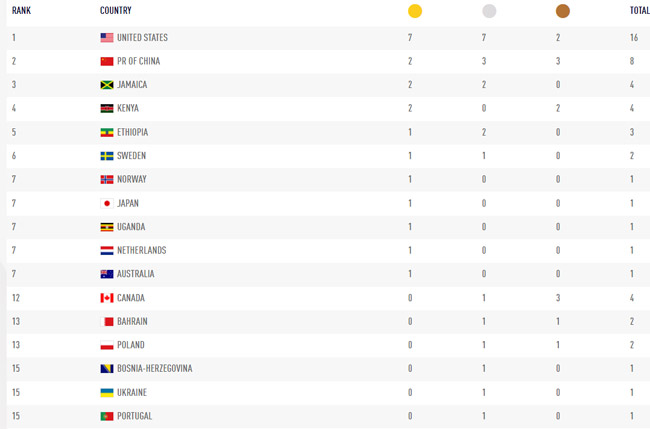Open the Netherlands country link
The width and height of the screenshot is (650, 429).
pyautogui.click(x=142, y=250)
